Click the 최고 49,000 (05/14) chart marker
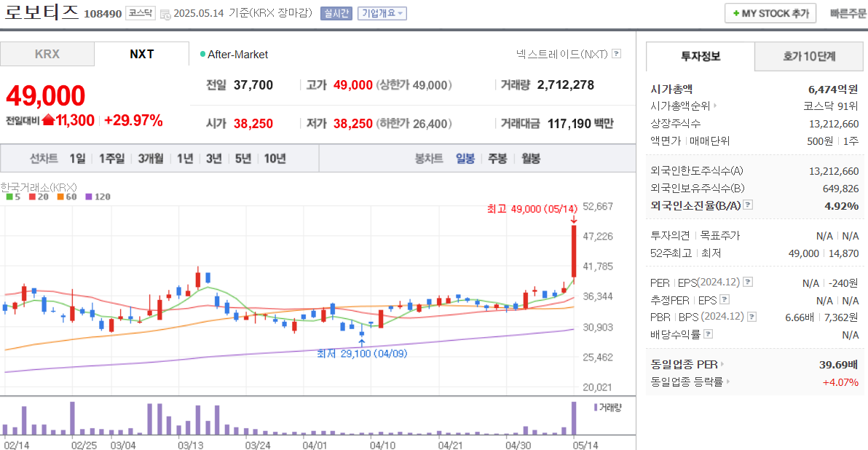This screenshot has width=868, height=450. click(x=532, y=209)
